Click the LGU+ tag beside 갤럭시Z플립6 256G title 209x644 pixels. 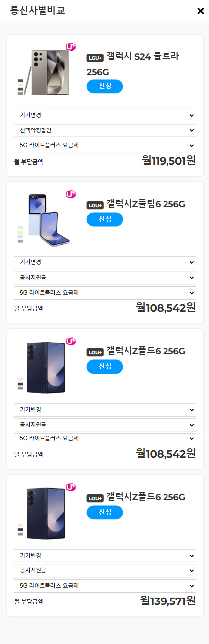click(95, 205)
